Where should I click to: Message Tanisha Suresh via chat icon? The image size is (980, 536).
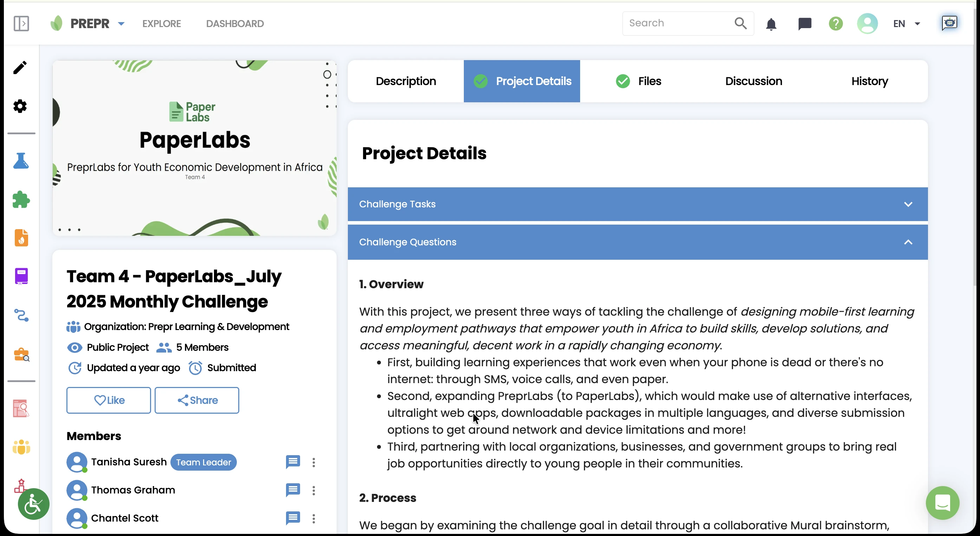(293, 462)
